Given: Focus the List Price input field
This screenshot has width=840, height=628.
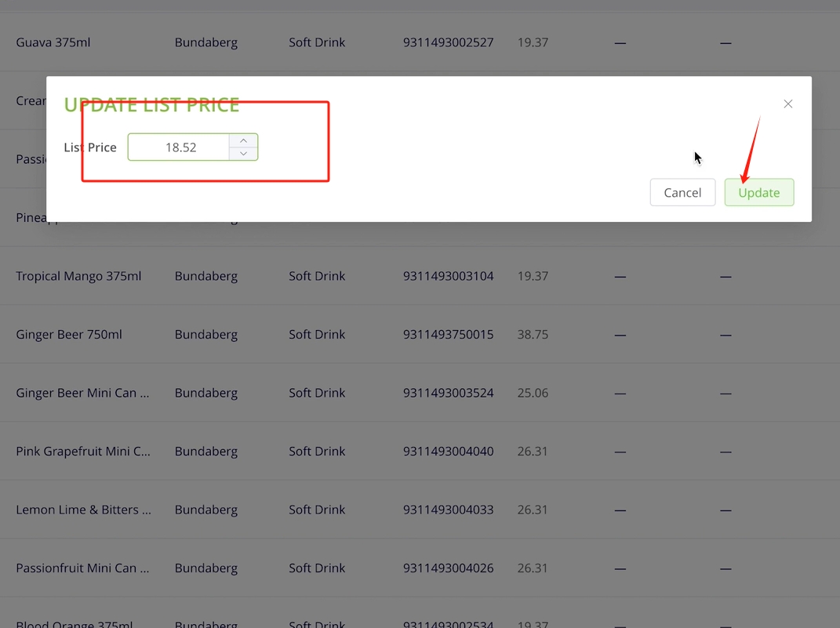Looking at the screenshot, I should pos(180,147).
